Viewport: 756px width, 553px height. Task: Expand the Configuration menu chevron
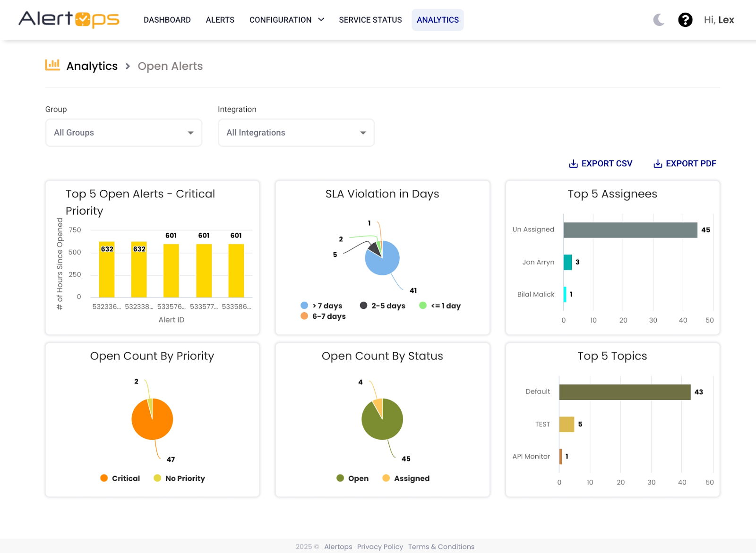321,20
